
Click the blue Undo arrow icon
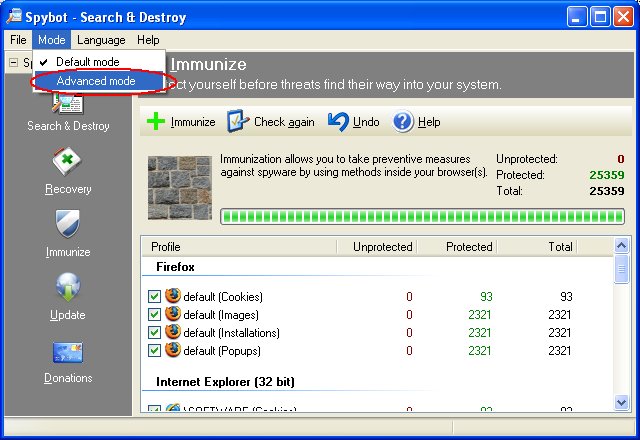pyautogui.click(x=338, y=122)
